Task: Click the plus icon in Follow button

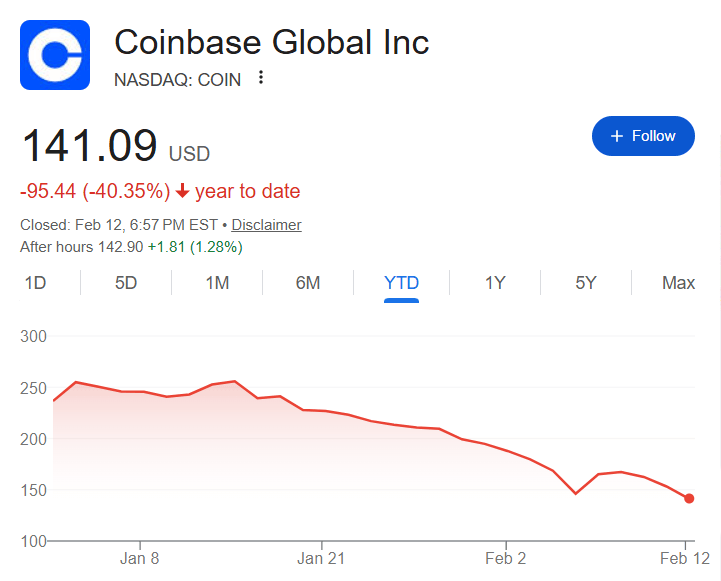Action: [616, 136]
